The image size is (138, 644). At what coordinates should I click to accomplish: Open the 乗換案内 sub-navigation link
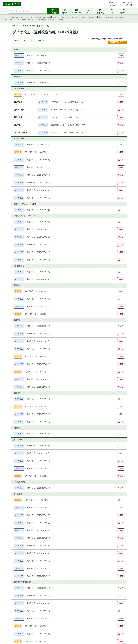pyautogui.click(x=15, y=17)
